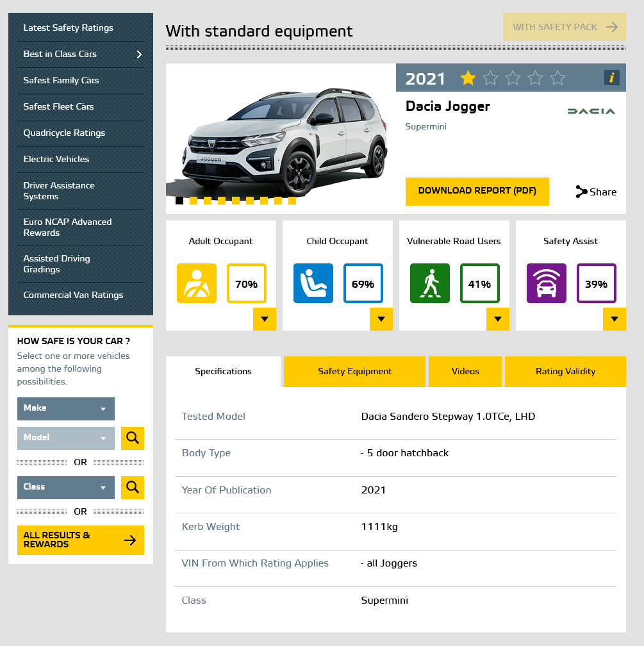Click the yellow info icon beside the stars
This screenshot has height=646, width=644.
tap(611, 78)
